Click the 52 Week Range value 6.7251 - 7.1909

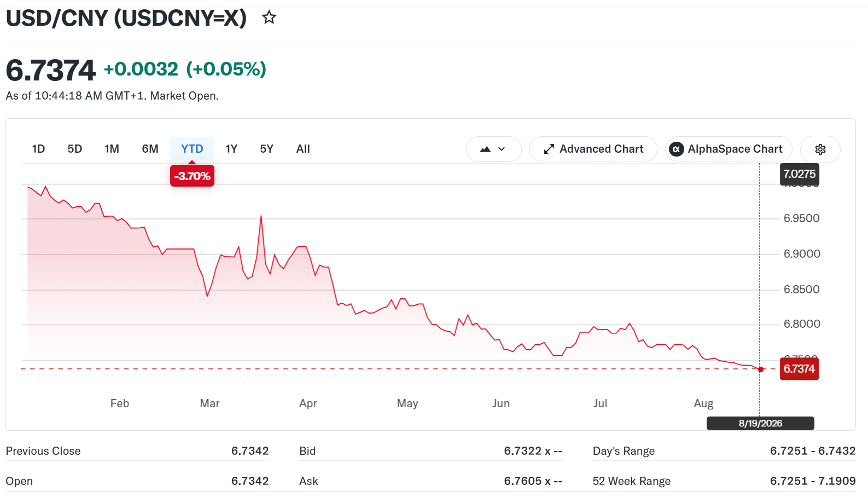click(x=813, y=481)
